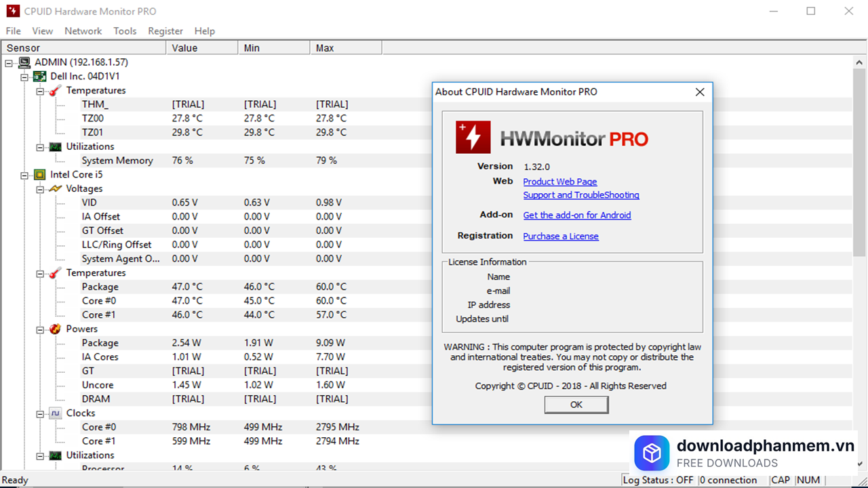Viewport: 868px width, 488px height.
Task: Click the Intel Core i5 processor icon
Action: pos(39,174)
